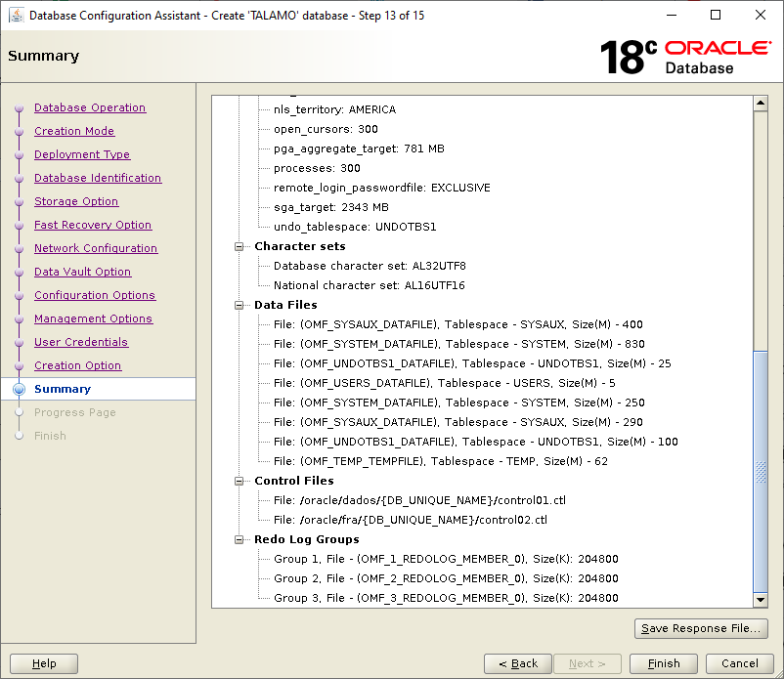Select undo_tablespace: UNDOTBS1 row
784x679 pixels.
coord(355,227)
